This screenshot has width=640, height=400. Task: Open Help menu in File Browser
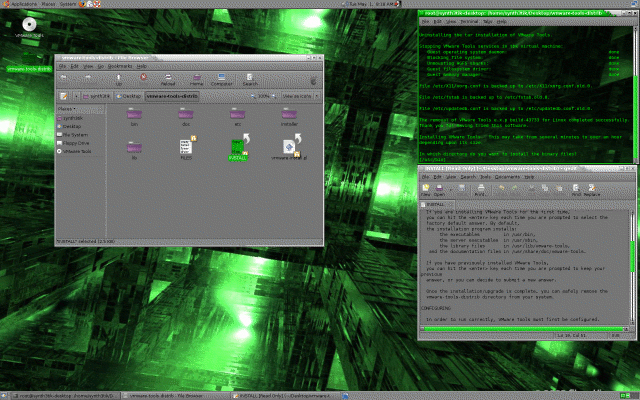(x=141, y=66)
